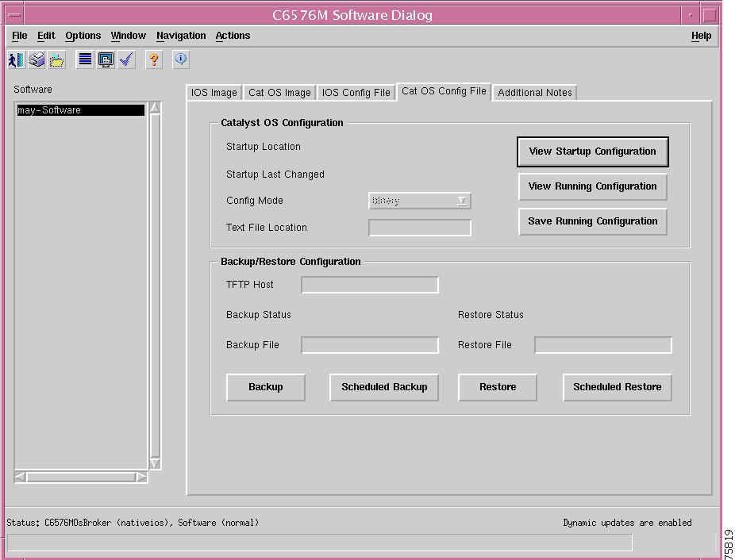
Task: Click the Software list scroll left arrow
Action: [x=20, y=477]
